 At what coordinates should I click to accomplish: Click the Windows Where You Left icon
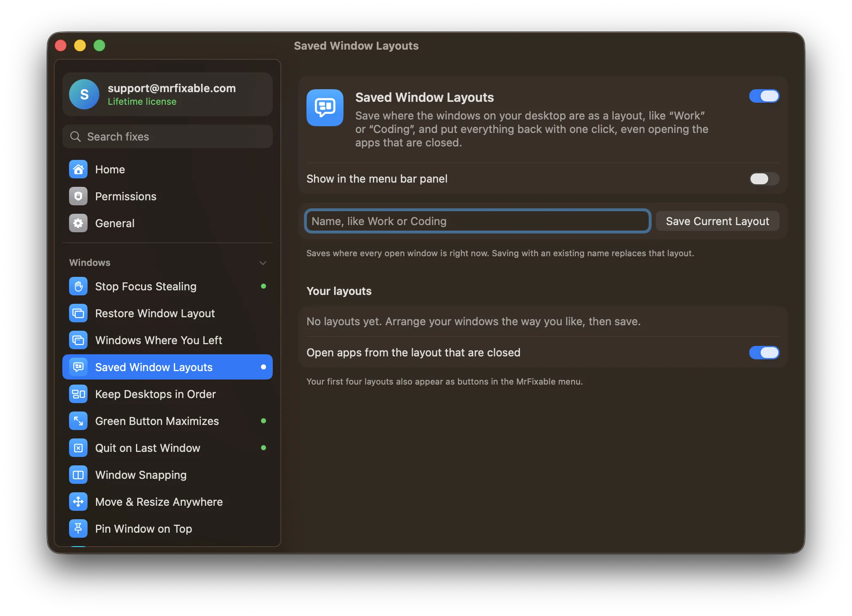pos(78,340)
